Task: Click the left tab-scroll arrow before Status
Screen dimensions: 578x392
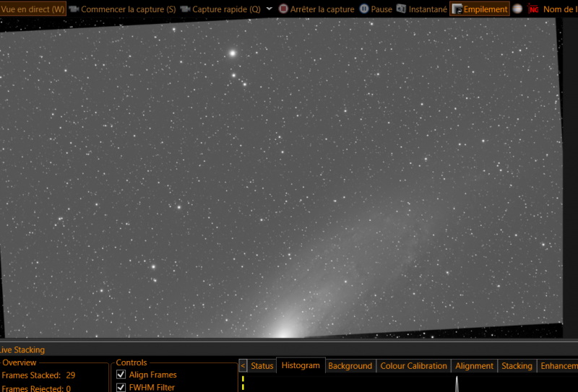Action: 243,366
